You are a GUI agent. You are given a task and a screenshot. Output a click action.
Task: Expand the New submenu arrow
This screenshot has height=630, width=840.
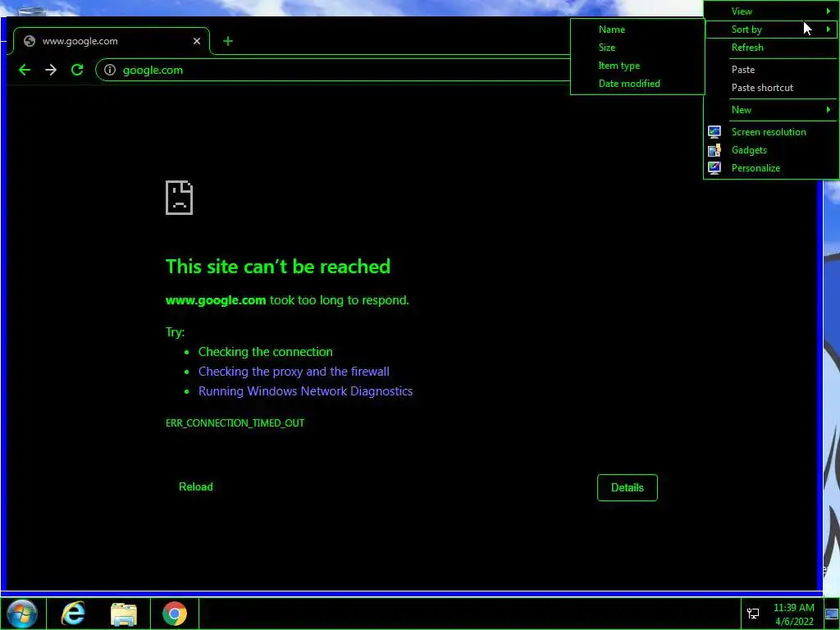tap(829, 110)
